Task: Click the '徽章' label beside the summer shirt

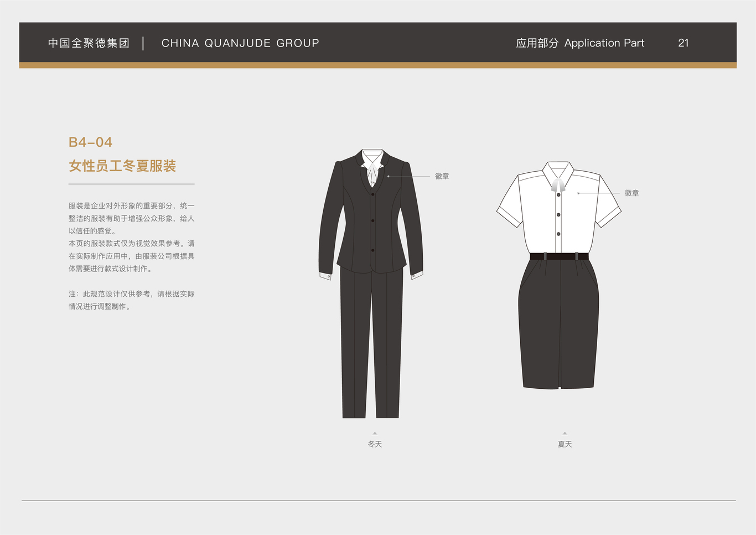Action: (x=631, y=193)
